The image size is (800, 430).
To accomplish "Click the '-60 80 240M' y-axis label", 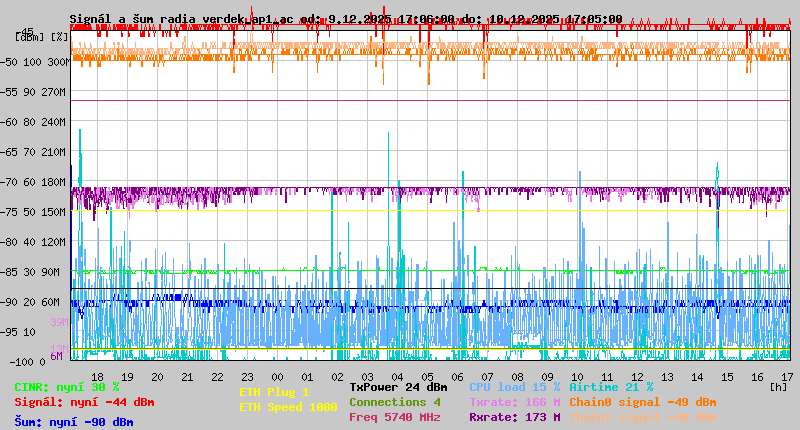I will point(33,122).
